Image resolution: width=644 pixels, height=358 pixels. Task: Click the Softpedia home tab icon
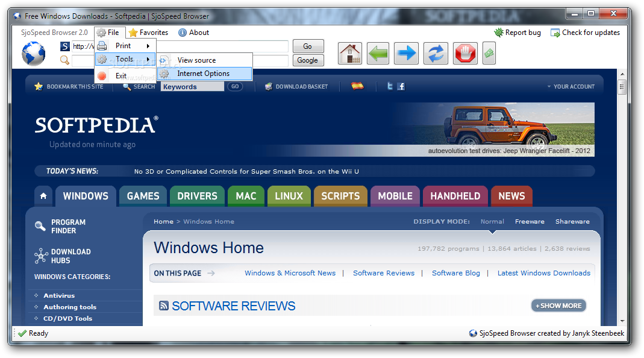pos(43,196)
